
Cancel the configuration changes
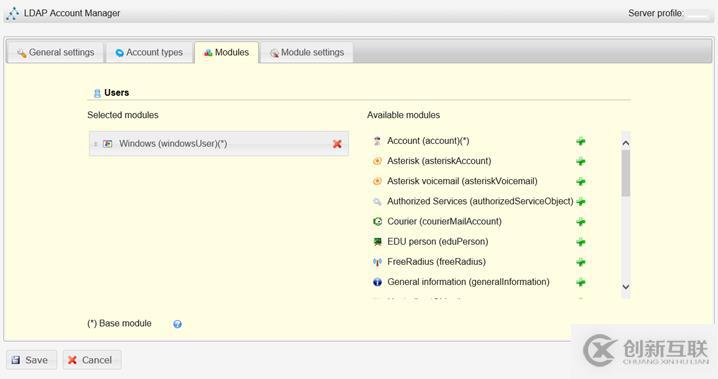92,360
